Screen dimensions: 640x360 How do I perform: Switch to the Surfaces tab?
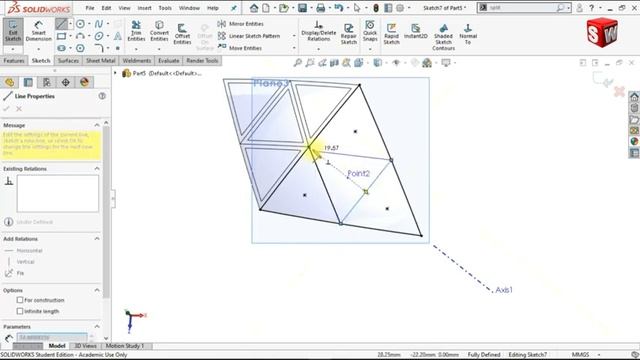click(x=68, y=61)
